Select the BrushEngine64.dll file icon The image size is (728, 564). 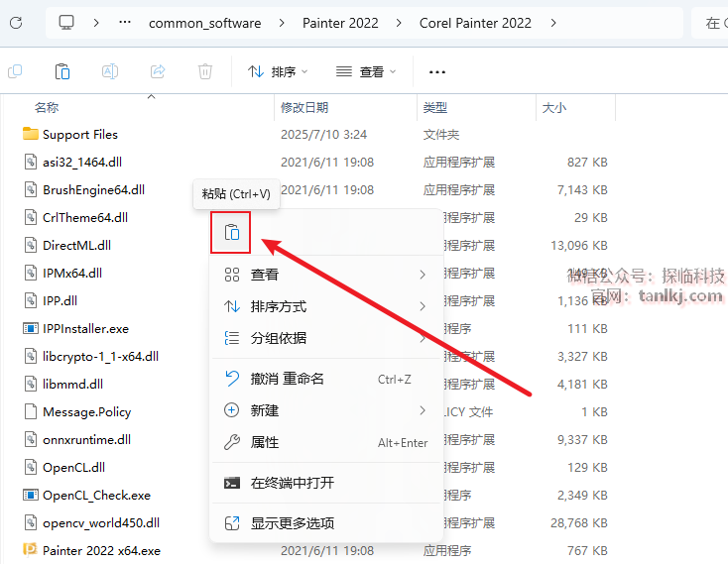click(x=31, y=189)
